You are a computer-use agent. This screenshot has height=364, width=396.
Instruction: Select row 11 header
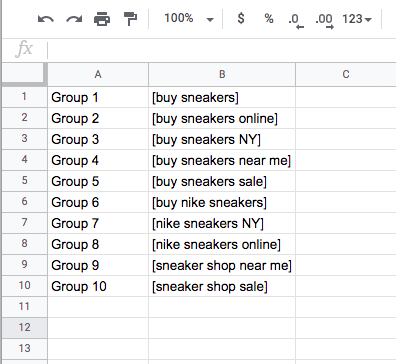point(25,307)
